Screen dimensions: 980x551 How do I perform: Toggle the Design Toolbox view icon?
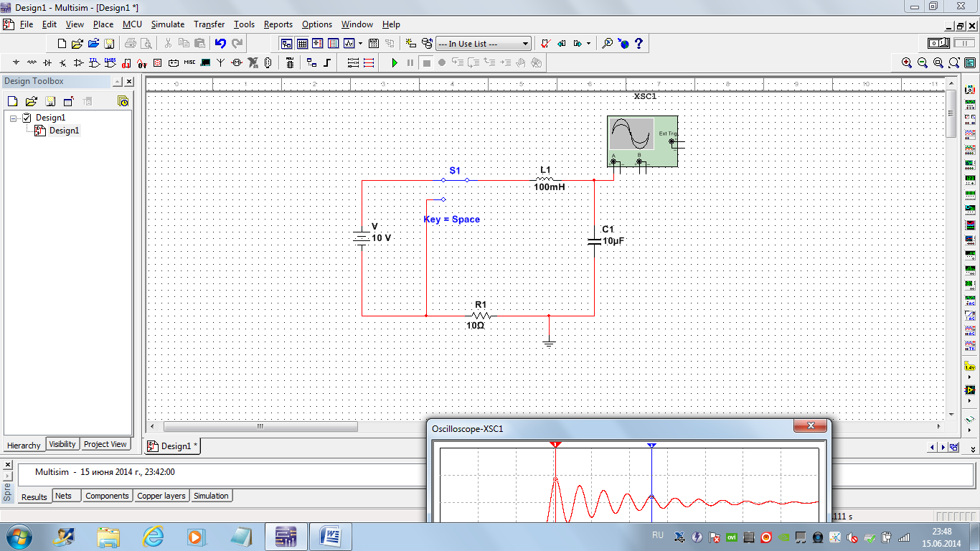click(286, 44)
